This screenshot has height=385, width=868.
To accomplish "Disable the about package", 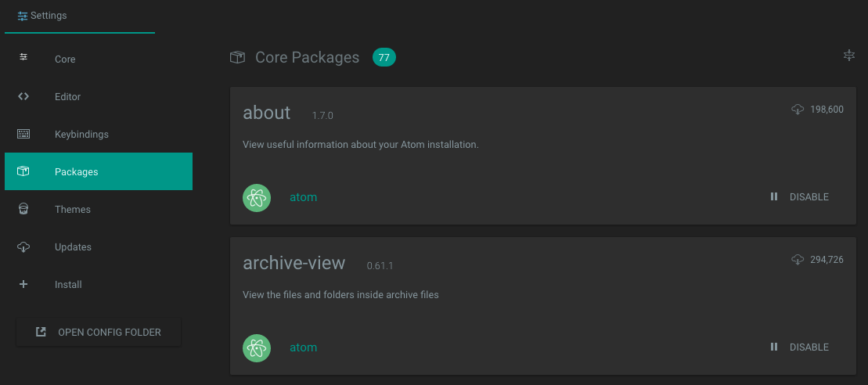I will pyautogui.click(x=799, y=197).
